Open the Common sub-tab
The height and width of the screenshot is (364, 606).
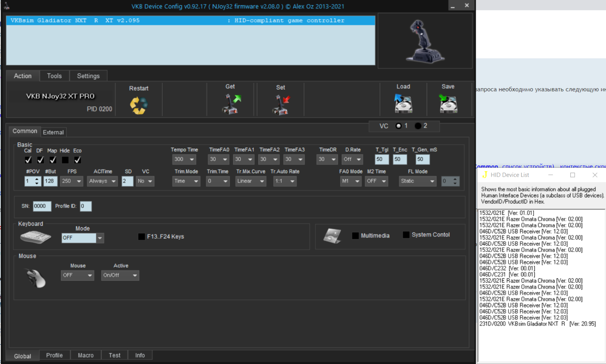pos(25,131)
